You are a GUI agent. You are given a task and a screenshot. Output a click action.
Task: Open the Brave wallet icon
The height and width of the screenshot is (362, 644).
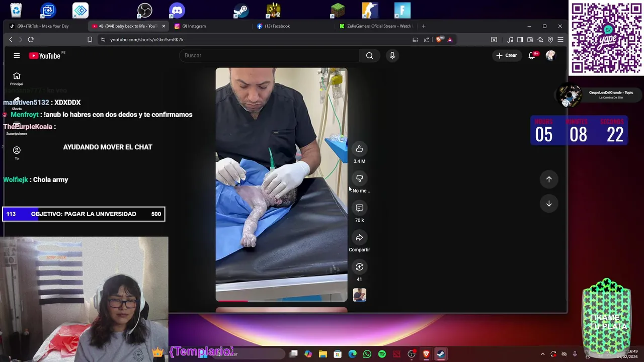(x=530, y=40)
